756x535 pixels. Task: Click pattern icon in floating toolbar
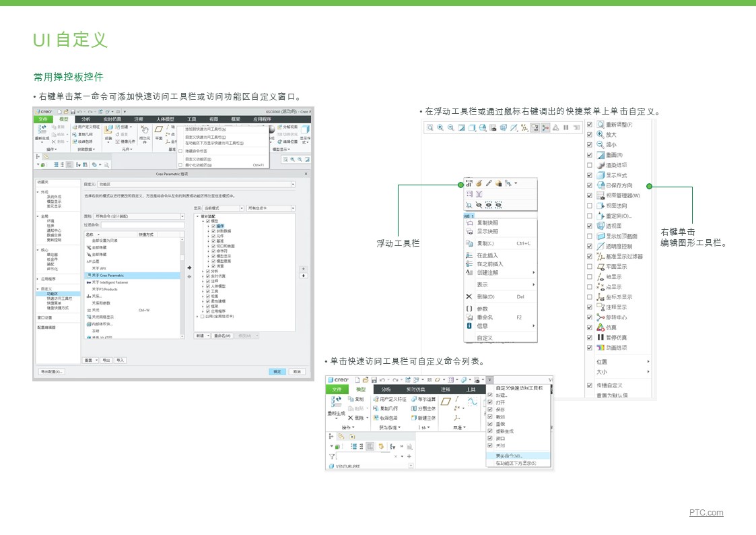(469, 194)
